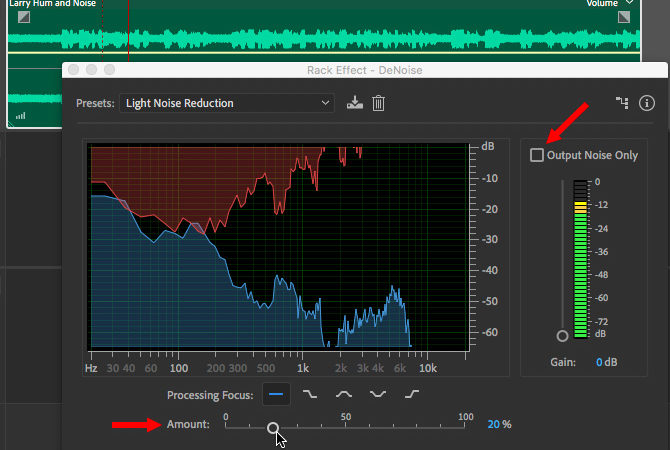This screenshot has width=670, height=450.
Task: Delete the current preset (trash icon)
Action: 378,103
